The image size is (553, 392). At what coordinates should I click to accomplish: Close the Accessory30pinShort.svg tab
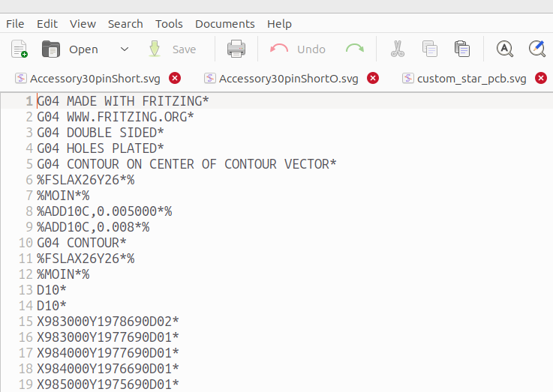(175, 78)
